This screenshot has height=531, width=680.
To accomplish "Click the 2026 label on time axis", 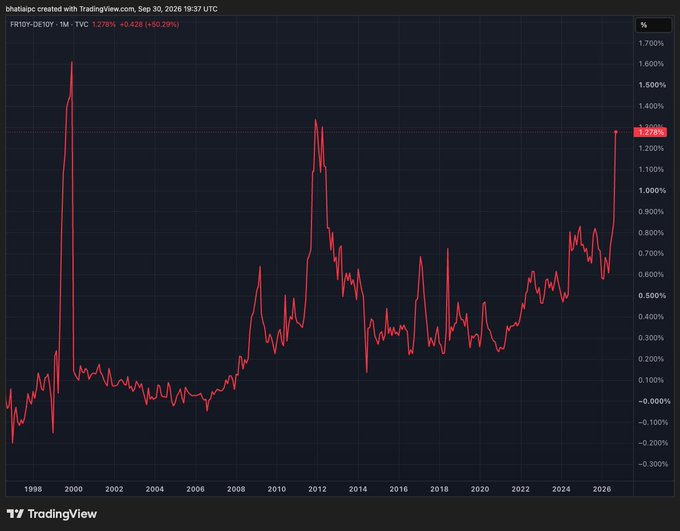I will point(602,489).
